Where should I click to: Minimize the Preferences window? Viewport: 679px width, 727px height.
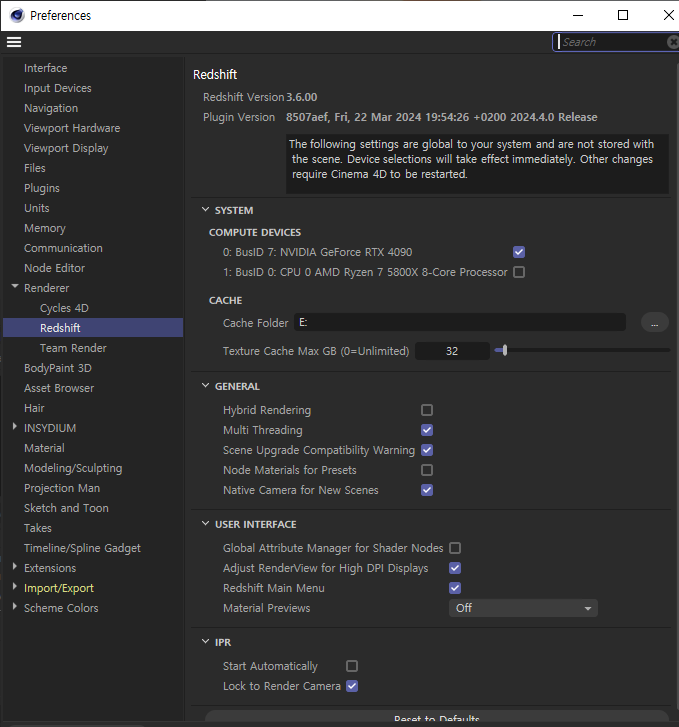578,15
